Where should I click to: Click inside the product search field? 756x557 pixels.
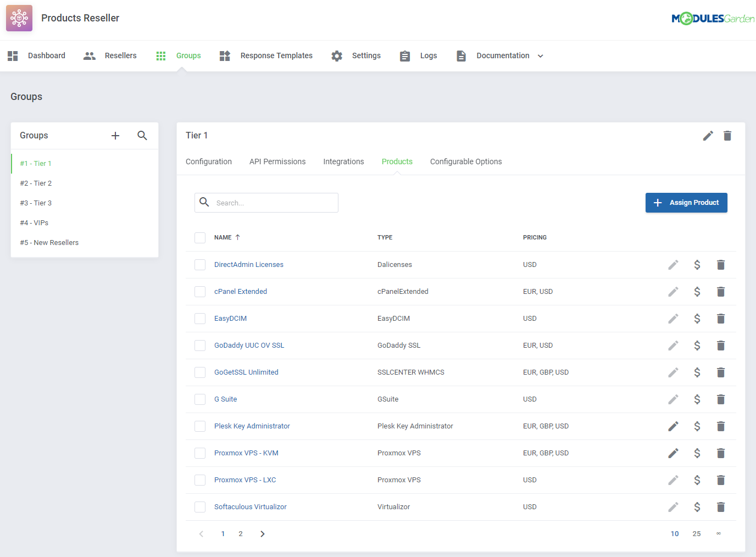[266, 202]
